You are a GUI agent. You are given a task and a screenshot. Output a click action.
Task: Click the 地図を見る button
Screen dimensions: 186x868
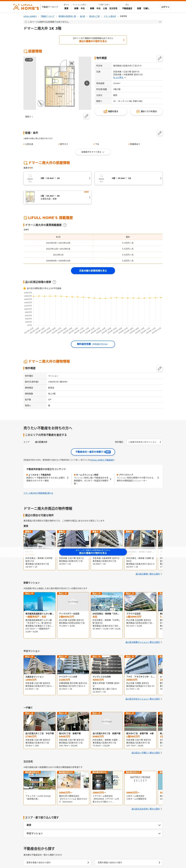tap(111, 111)
